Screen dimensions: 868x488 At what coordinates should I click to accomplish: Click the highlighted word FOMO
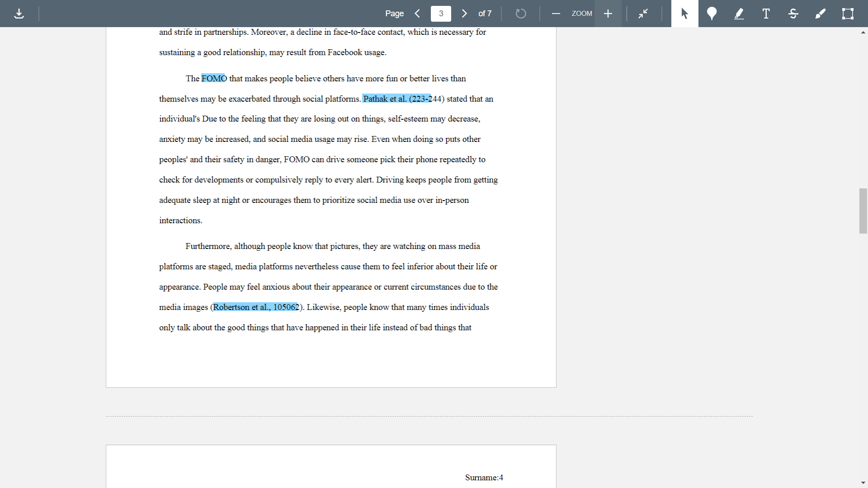[x=213, y=79]
